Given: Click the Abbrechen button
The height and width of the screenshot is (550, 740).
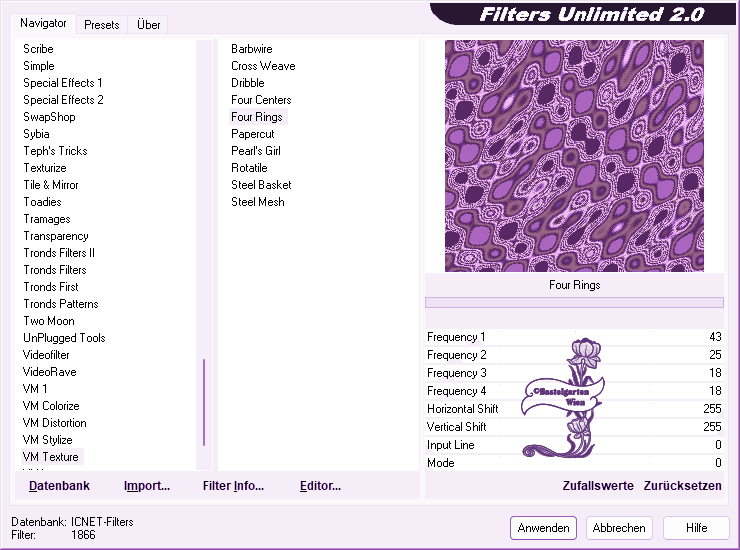Looking at the screenshot, I should (x=619, y=527).
